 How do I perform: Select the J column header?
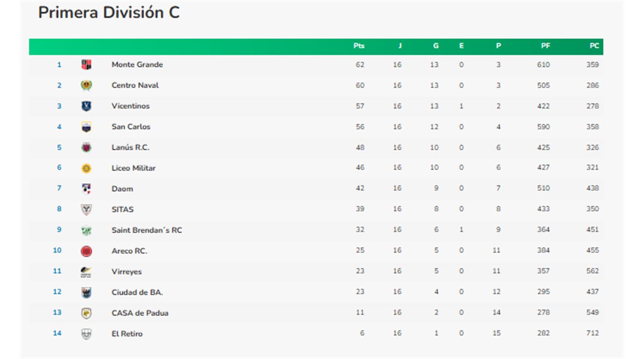pos(400,46)
